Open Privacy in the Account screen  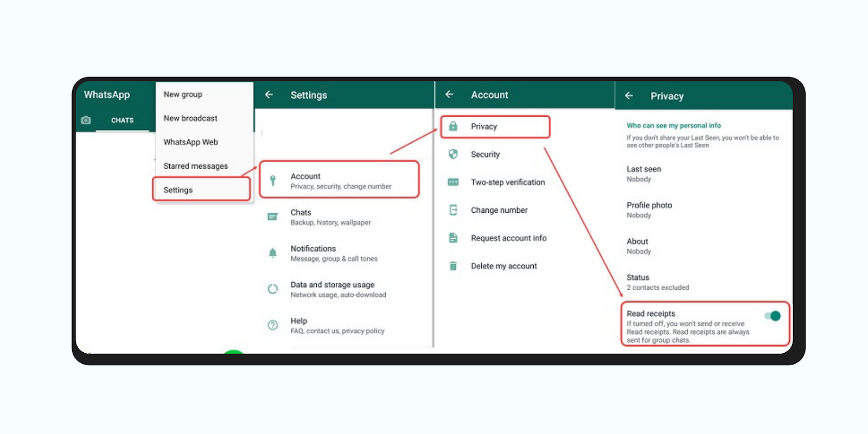pyautogui.click(x=495, y=126)
